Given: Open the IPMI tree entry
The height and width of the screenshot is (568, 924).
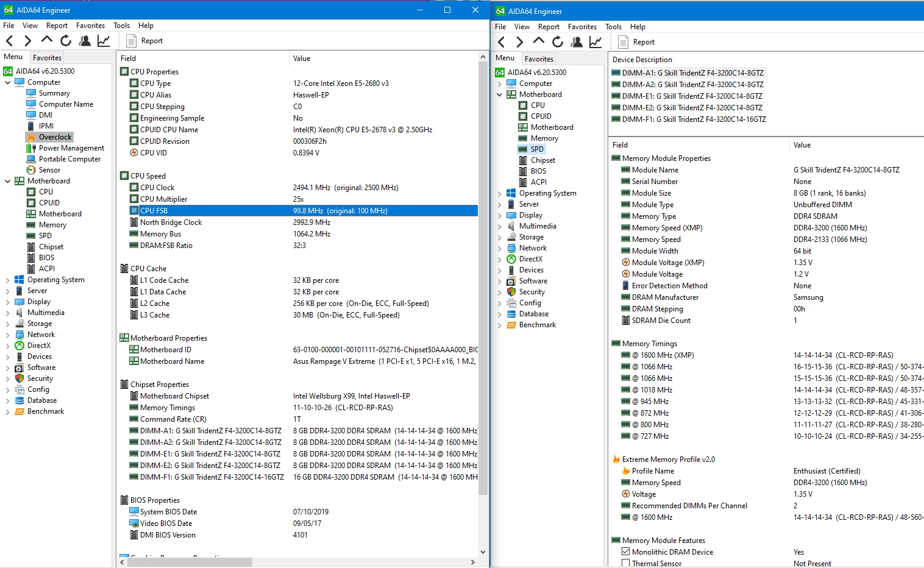Looking at the screenshot, I should click(46, 126).
